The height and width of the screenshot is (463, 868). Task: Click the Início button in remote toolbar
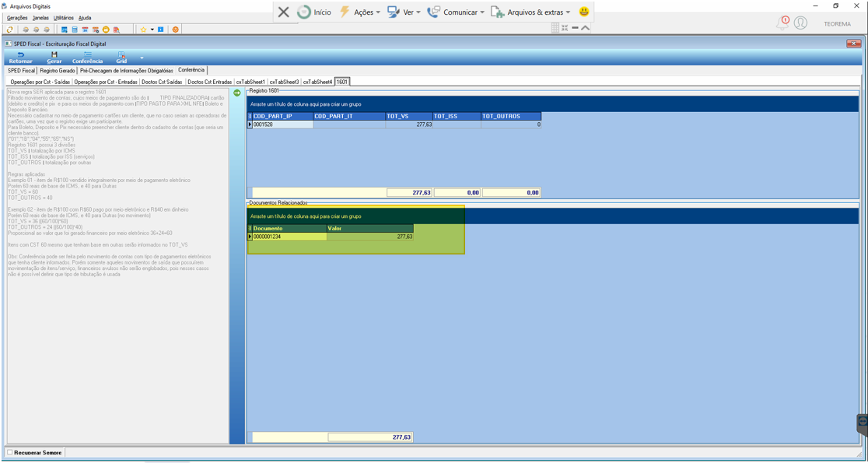314,12
